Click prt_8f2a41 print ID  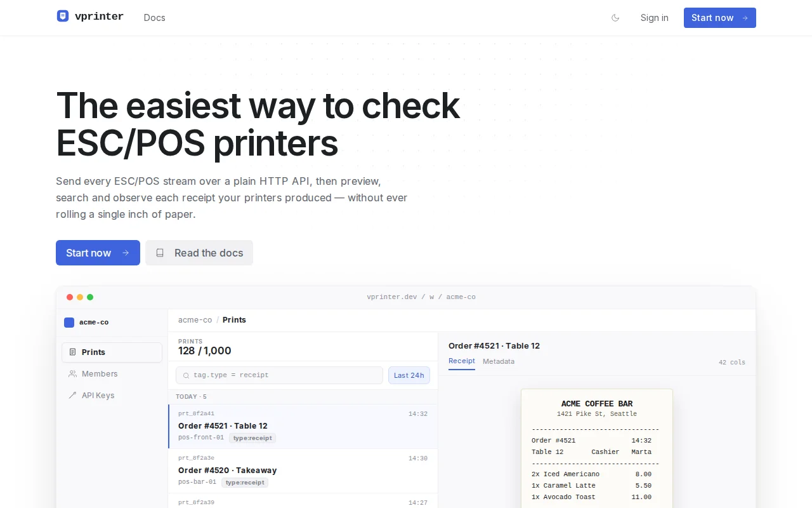coord(196,414)
